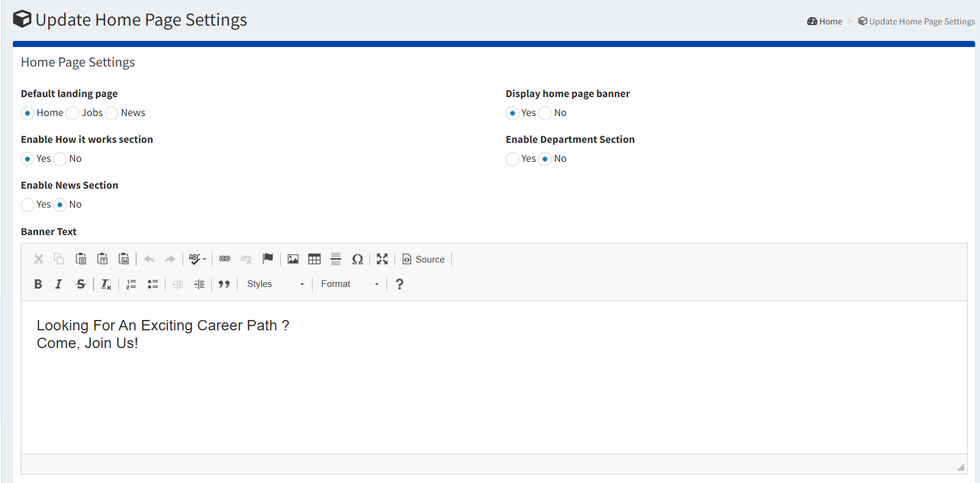This screenshot has height=483, width=980.
Task: Set default landing page to Jobs
Action: tap(73, 113)
